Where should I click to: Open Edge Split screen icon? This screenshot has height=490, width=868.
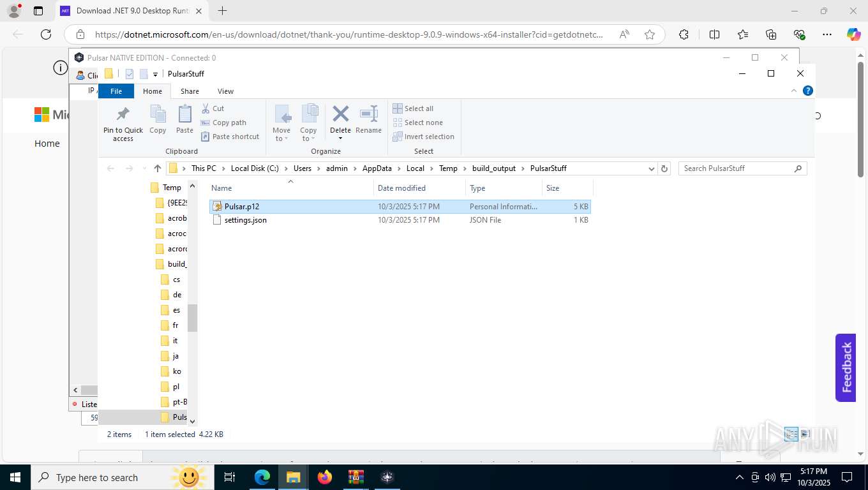(715, 34)
